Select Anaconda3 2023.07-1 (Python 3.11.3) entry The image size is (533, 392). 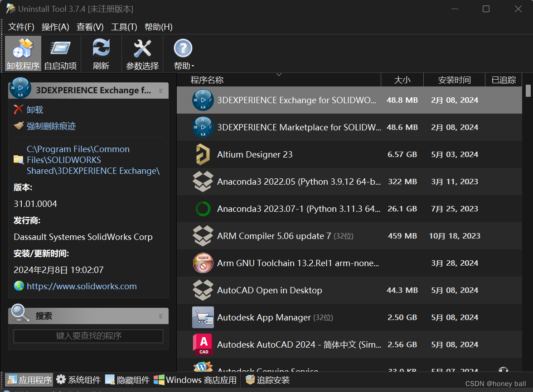pyautogui.click(x=349, y=209)
